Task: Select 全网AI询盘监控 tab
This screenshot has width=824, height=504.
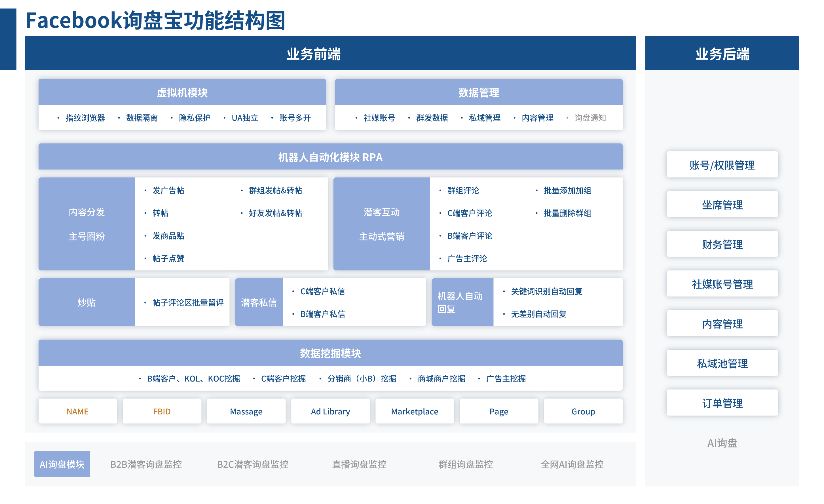Action: (572, 464)
